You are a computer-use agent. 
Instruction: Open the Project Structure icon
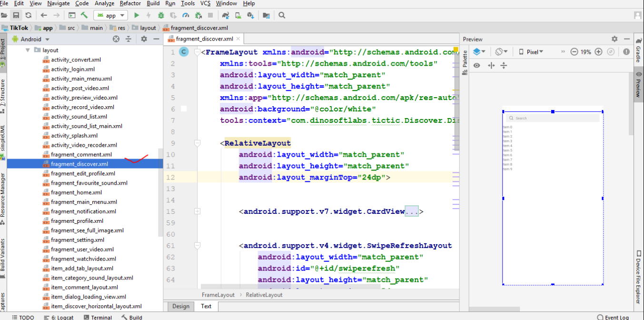coord(266,15)
